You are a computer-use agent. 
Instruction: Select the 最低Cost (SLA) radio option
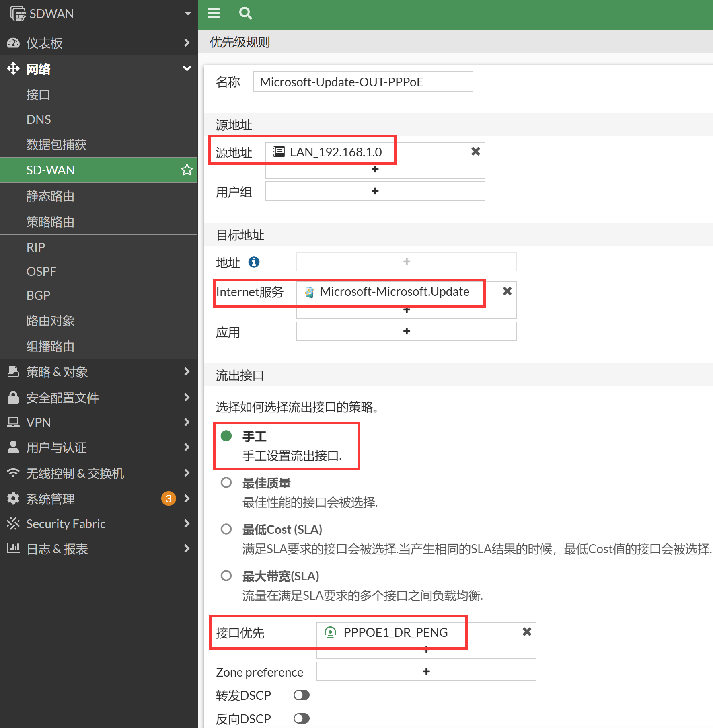click(226, 529)
